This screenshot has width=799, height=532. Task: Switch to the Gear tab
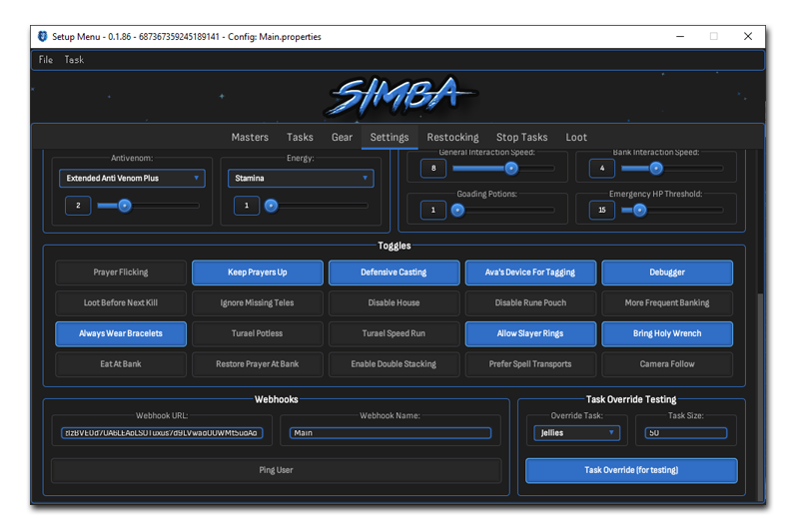pos(342,138)
